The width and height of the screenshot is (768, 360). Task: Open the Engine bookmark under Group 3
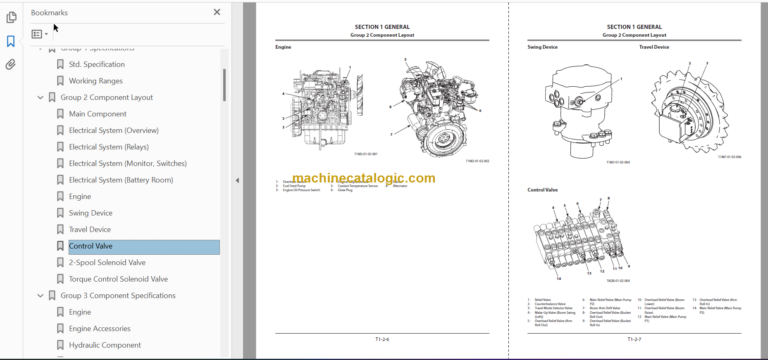[80, 312]
